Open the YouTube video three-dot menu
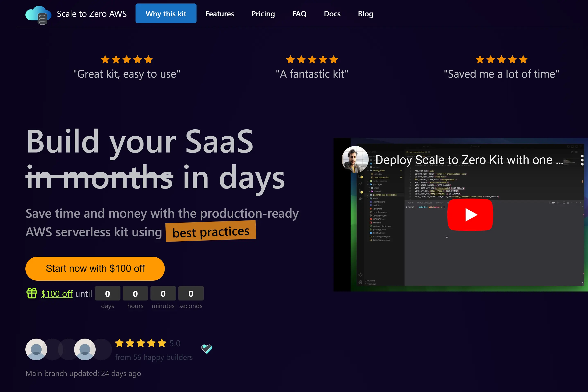The width and height of the screenshot is (588, 392). click(582, 160)
